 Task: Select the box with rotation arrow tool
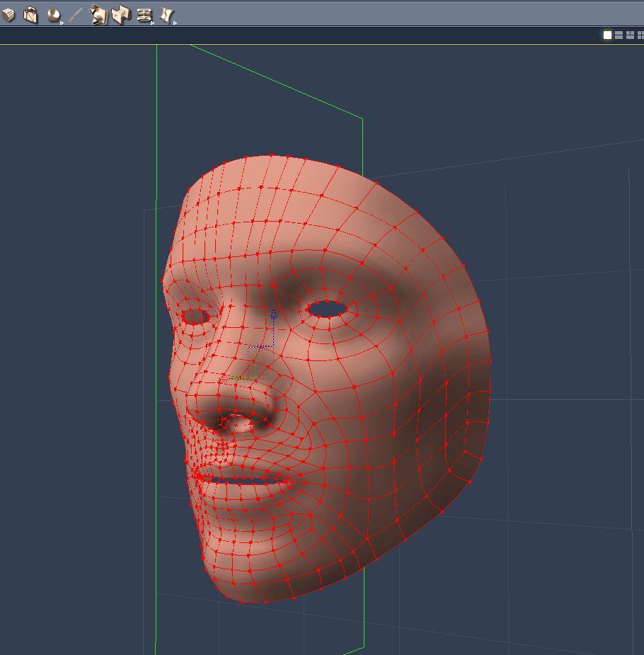point(30,15)
